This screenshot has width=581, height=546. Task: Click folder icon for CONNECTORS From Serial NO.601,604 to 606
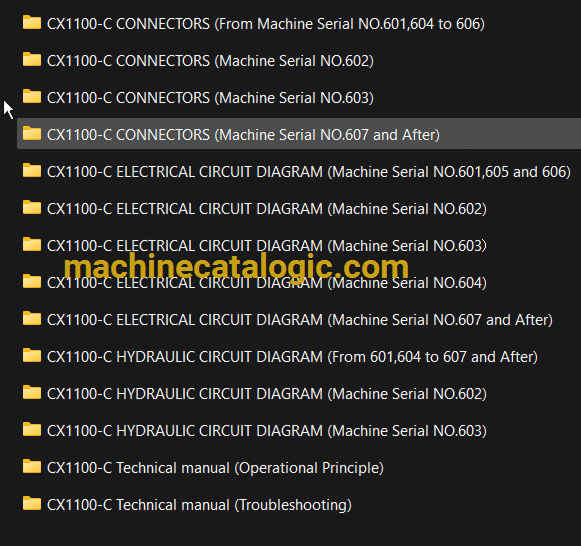click(x=32, y=22)
